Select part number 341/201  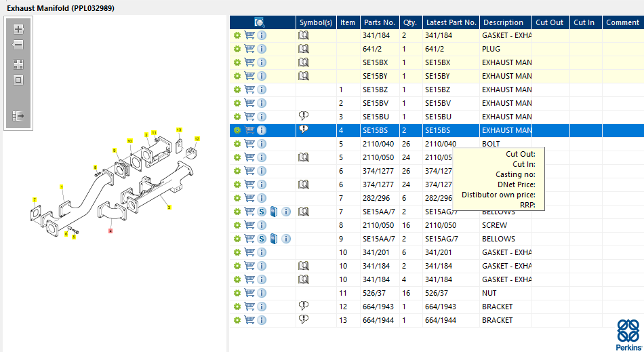coord(380,252)
